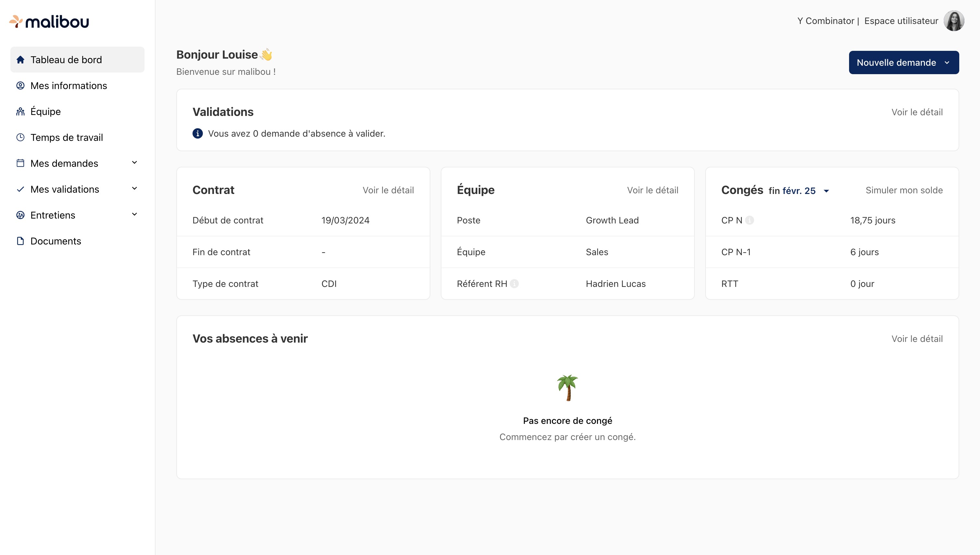Screen dimensions: 980x555
Task: Click Simuler mon solde link
Action: (904, 190)
